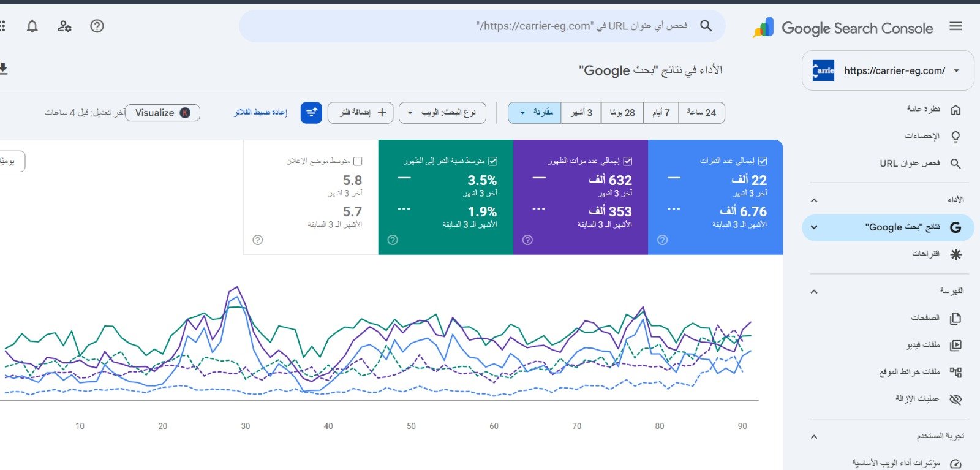Click help icon on average position card

(x=258, y=240)
